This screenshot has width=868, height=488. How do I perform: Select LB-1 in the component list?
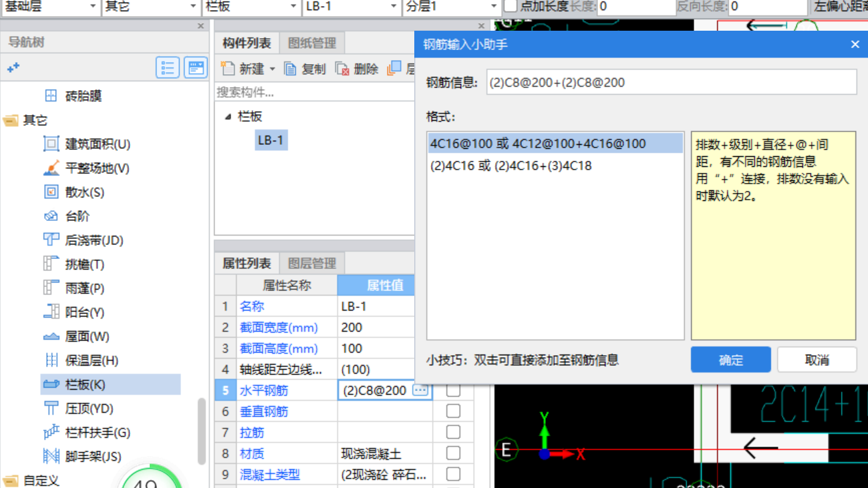tap(271, 140)
